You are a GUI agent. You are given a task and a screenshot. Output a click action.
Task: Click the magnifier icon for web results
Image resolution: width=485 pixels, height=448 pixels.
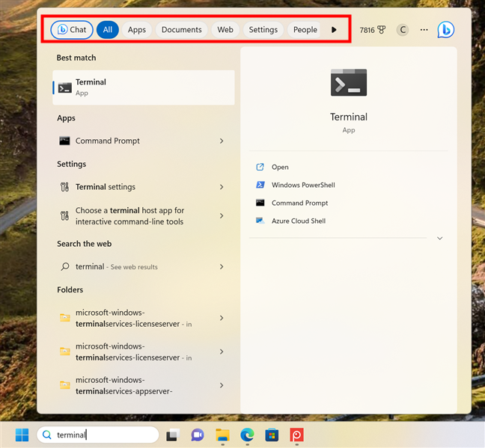pyautogui.click(x=65, y=266)
